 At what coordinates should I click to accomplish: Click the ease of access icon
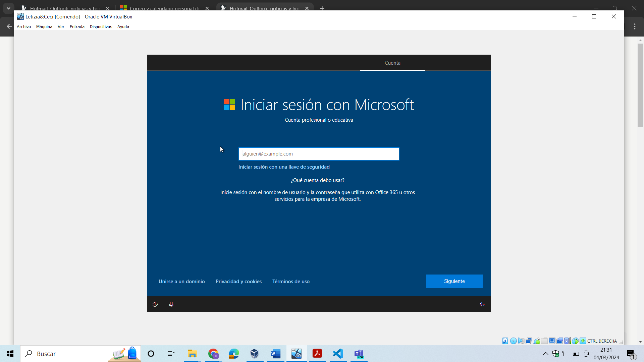pyautogui.click(x=155, y=304)
